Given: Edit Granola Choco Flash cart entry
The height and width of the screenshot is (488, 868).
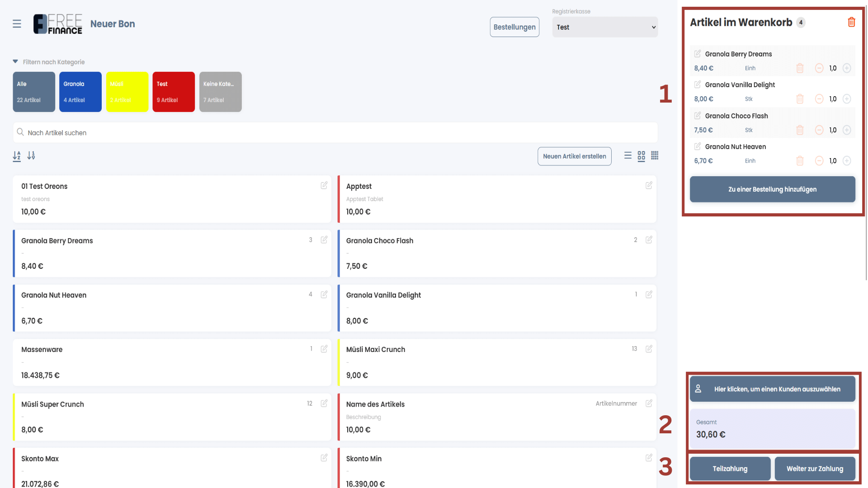Looking at the screenshot, I should 698,116.
